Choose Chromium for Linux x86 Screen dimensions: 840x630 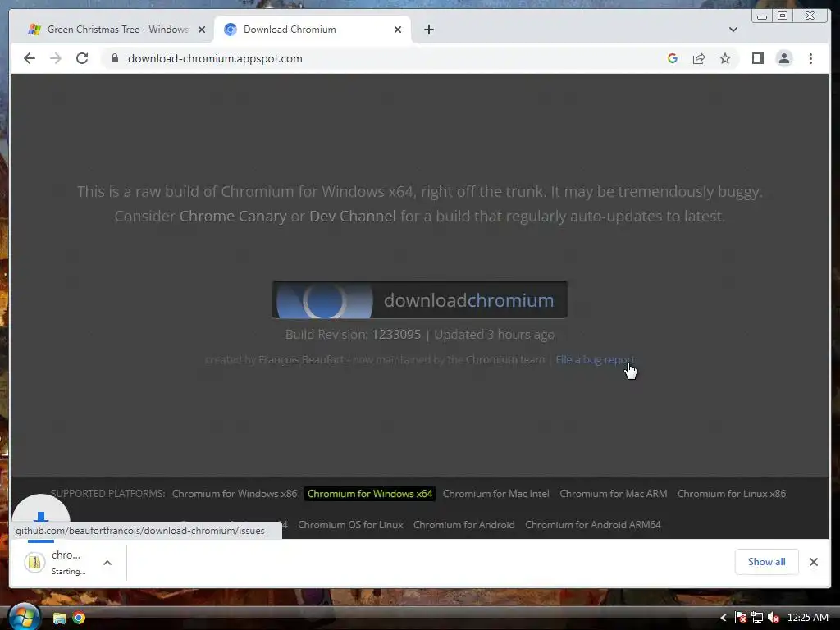pyautogui.click(x=731, y=493)
